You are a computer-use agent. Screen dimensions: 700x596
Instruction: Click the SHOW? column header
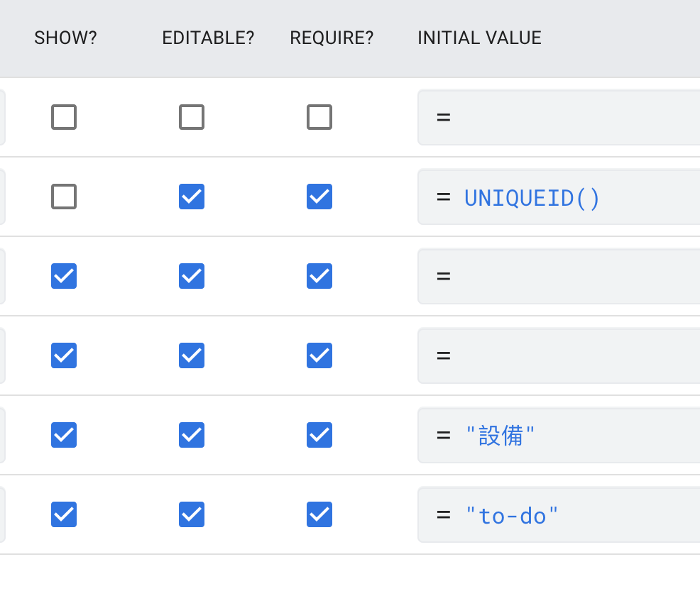pyautogui.click(x=65, y=38)
